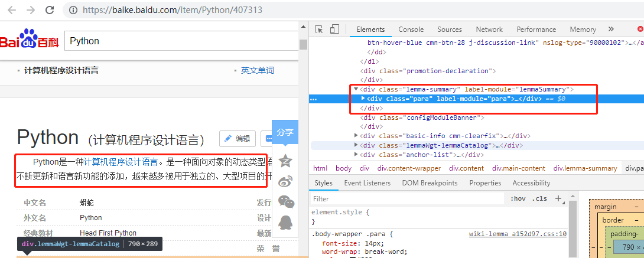Image resolution: width=644 pixels, height=258 pixels.
Task: Click the Baike search box containing Python
Action: [x=181, y=41]
